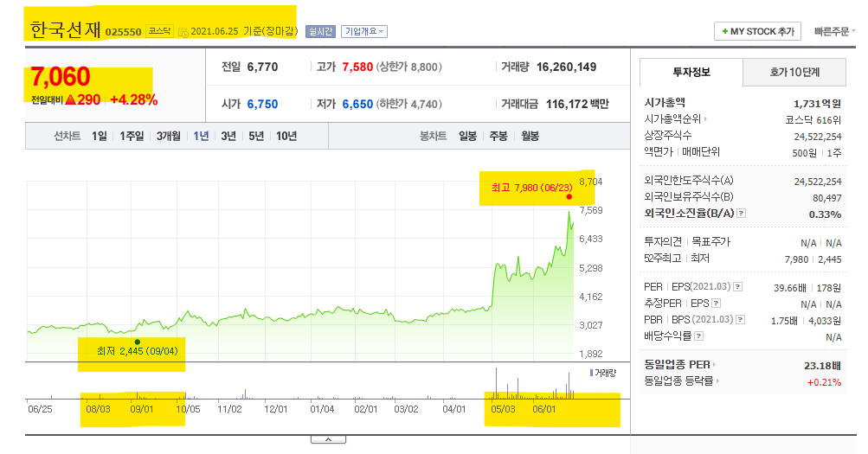The height and width of the screenshot is (454, 868).
Task: Select the 3개월 line chart period
Action: [x=168, y=136]
